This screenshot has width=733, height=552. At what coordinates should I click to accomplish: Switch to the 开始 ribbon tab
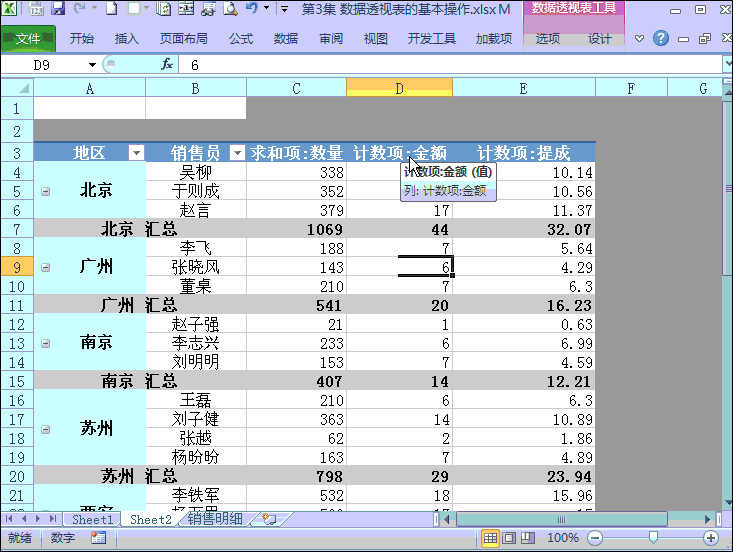pos(82,39)
